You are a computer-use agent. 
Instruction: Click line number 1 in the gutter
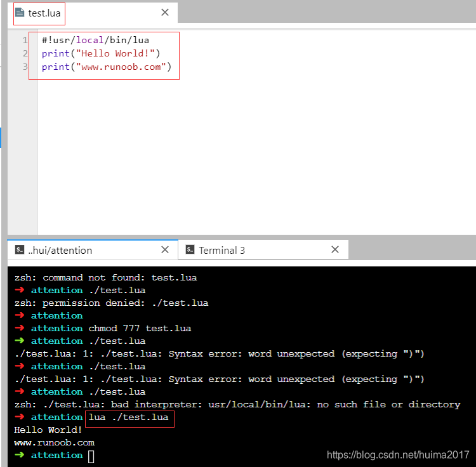click(x=25, y=40)
